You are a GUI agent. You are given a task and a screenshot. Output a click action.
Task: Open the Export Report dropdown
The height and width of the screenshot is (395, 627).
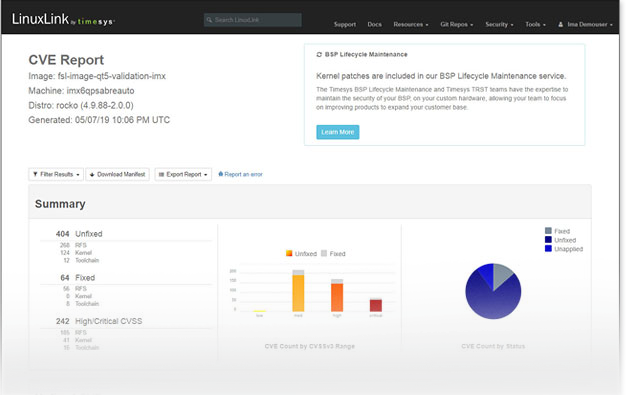pos(183,174)
